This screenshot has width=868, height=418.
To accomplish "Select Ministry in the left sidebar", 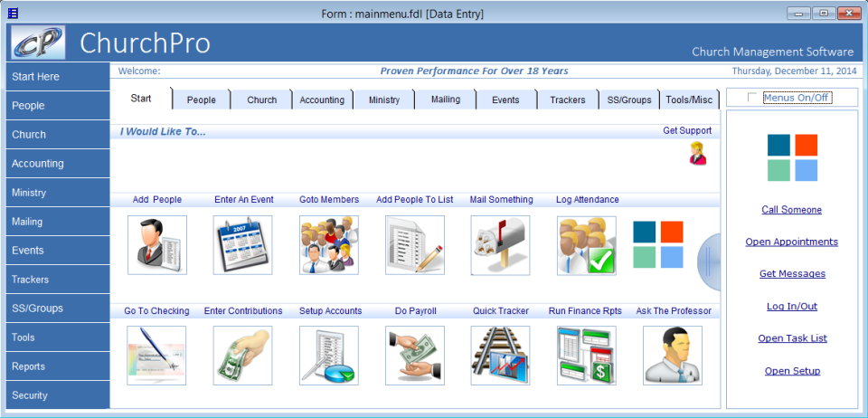I will 58,193.
